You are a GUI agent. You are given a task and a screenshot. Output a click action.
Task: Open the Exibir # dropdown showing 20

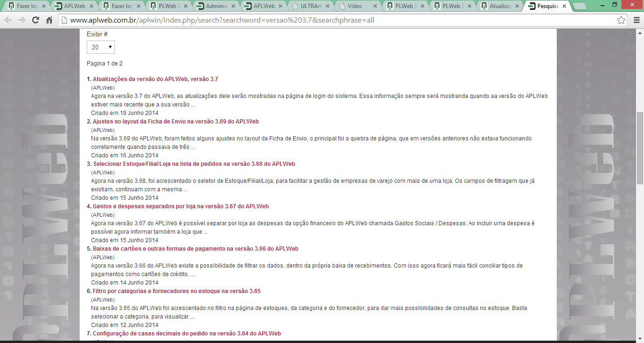[x=101, y=47]
